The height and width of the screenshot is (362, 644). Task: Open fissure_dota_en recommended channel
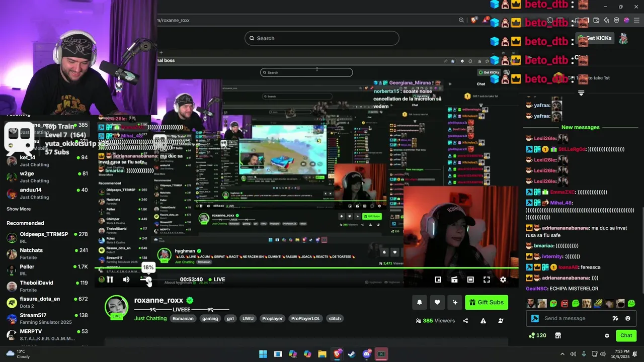(47, 302)
